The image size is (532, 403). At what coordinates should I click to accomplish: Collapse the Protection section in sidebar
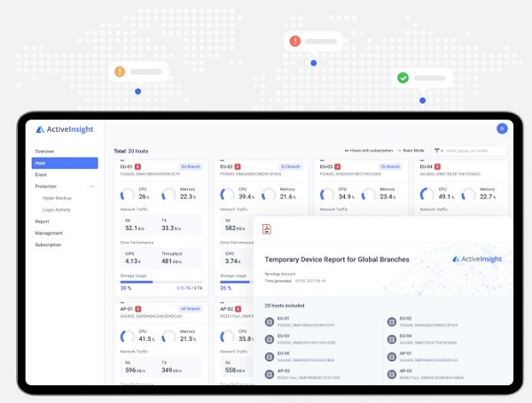click(x=92, y=187)
